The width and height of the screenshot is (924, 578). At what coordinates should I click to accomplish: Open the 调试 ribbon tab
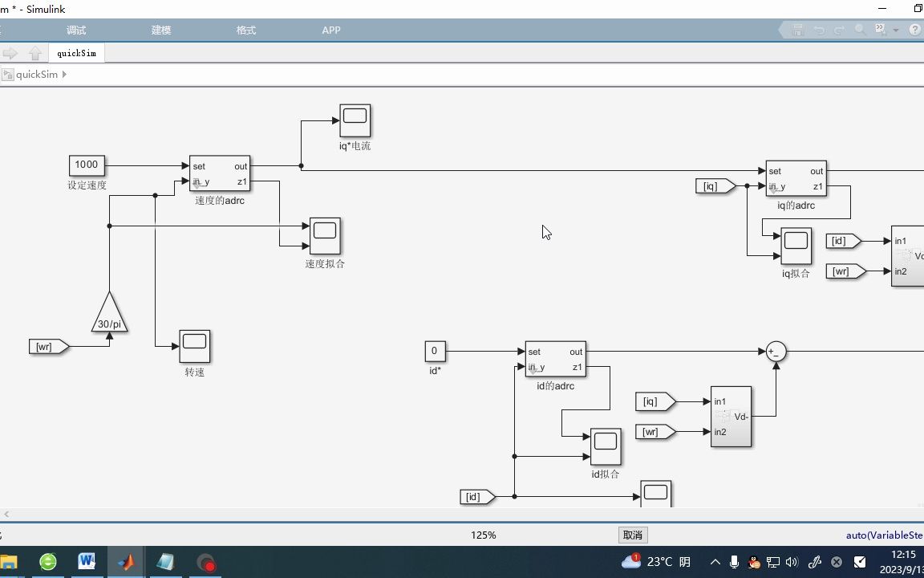click(x=77, y=30)
